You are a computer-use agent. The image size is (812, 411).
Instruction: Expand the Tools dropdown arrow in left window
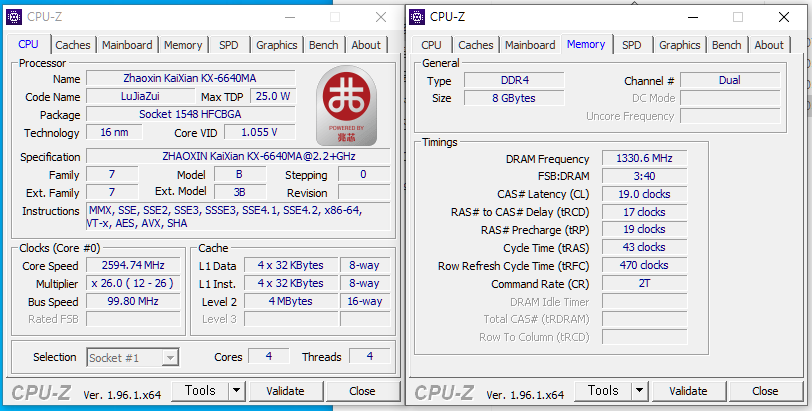237,391
